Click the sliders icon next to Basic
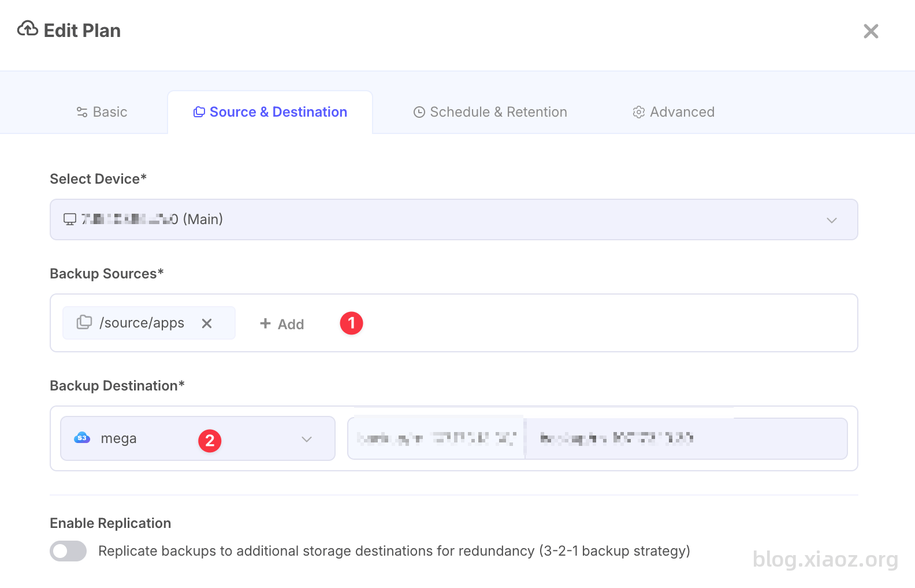 pos(82,112)
